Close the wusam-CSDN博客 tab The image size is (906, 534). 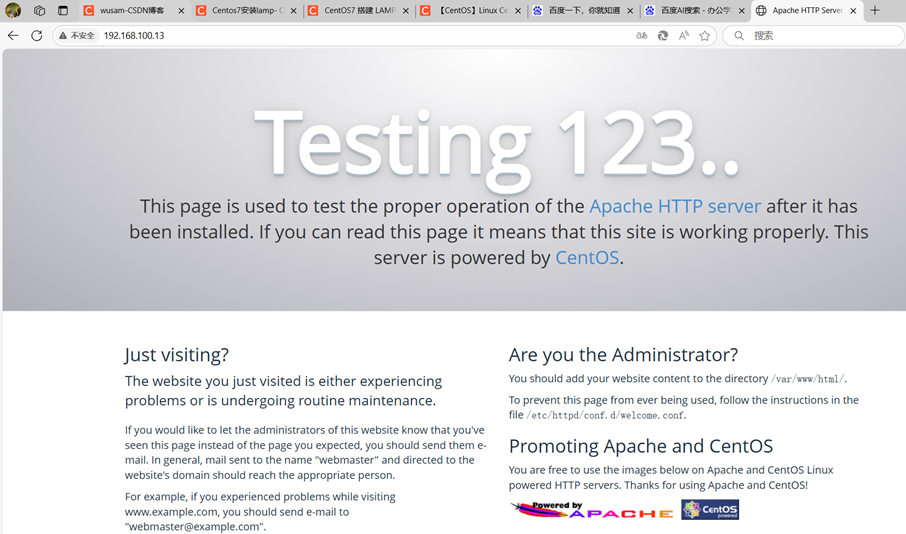[181, 10]
